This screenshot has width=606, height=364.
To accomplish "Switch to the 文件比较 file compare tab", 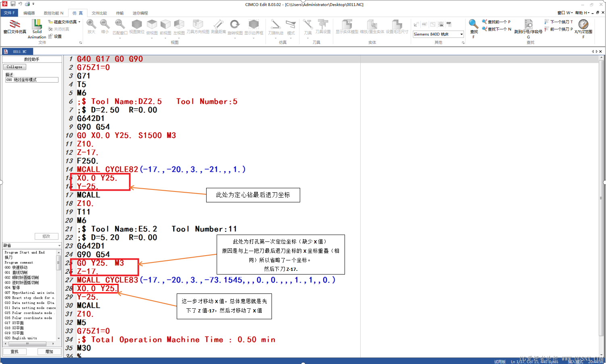I will [x=99, y=13].
